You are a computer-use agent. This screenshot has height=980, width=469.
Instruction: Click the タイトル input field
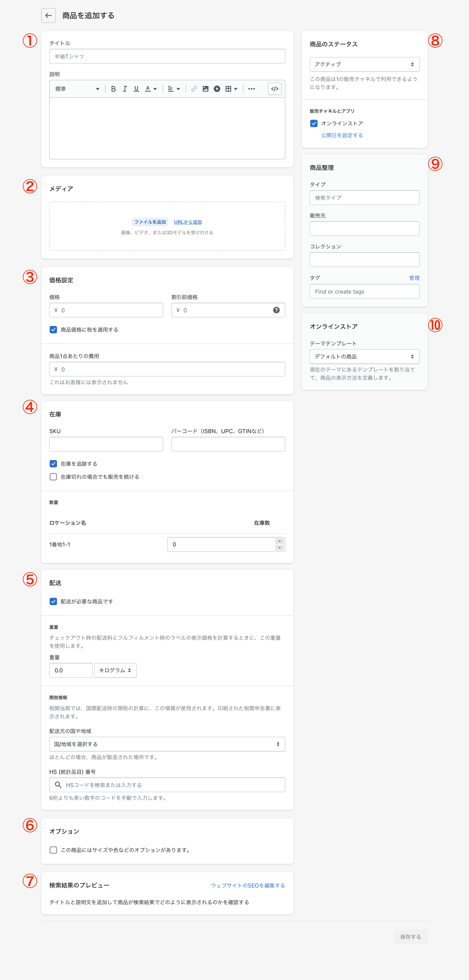click(167, 56)
